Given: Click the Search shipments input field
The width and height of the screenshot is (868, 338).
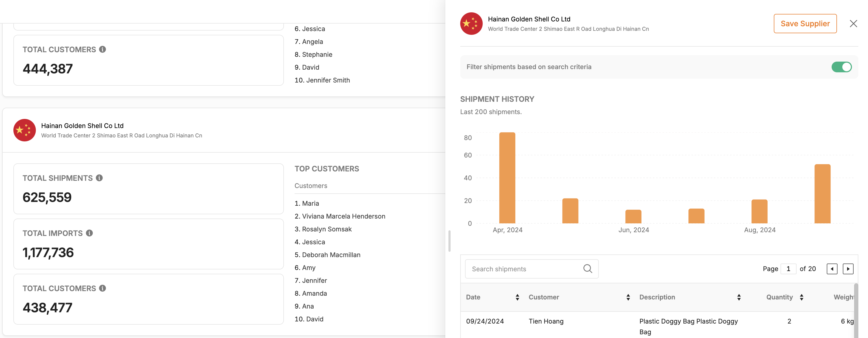Looking at the screenshot, I should pyautogui.click(x=531, y=269).
